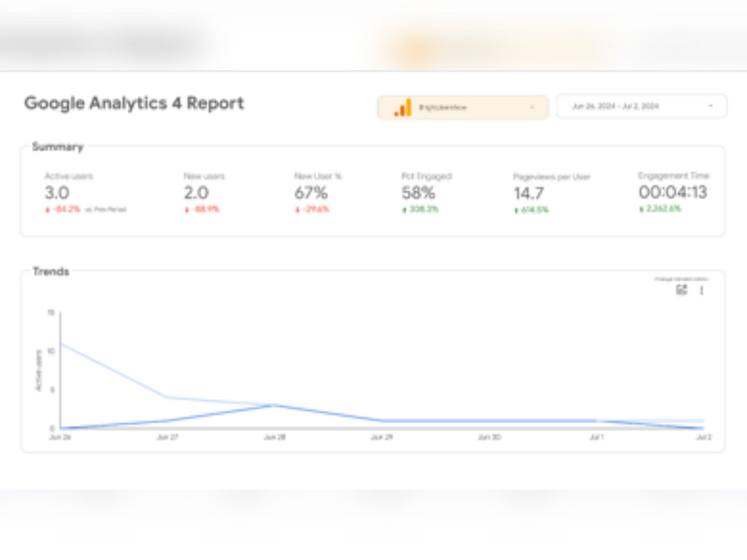Click the Summary section heading

pos(58,146)
